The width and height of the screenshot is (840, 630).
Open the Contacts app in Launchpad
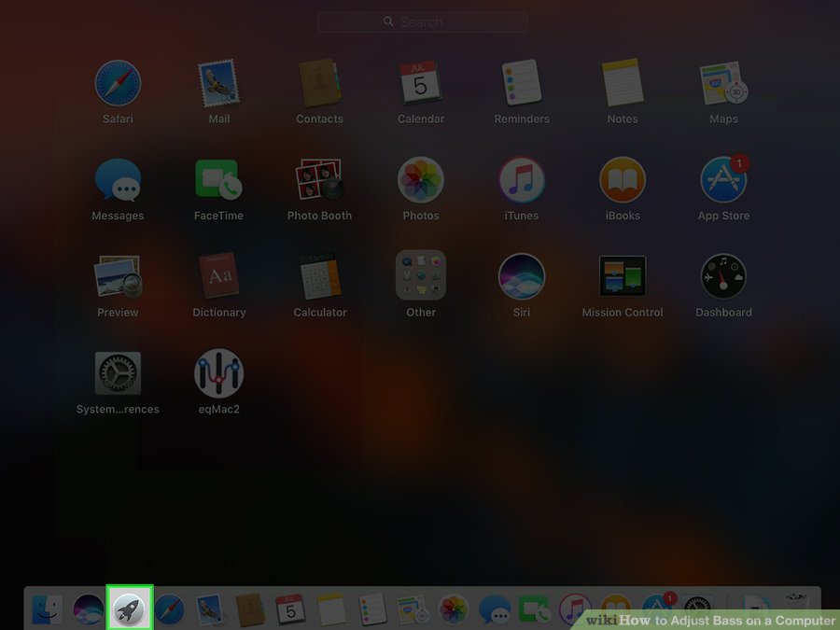(319, 83)
